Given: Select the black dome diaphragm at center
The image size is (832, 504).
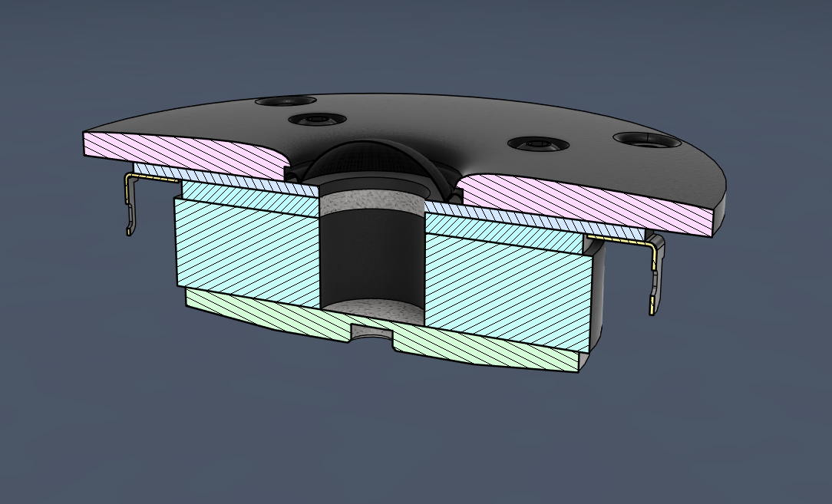Looking at the screenshot, I should pos(377,160).
